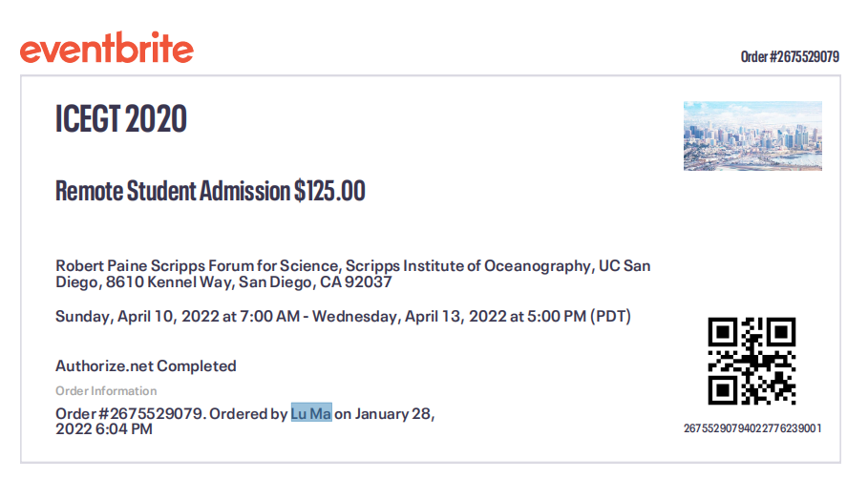Click the Authorize.net Completed payment status
Screen dimensions: 868x479
pyautogui.click(x=145, y=365)
